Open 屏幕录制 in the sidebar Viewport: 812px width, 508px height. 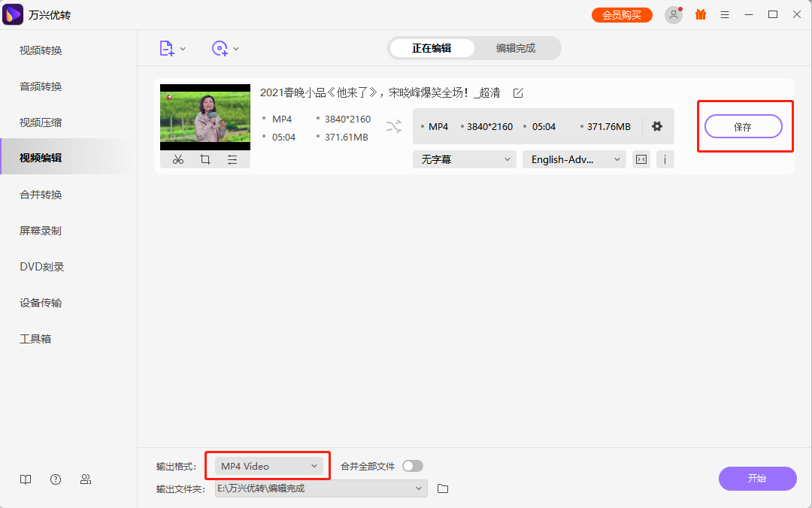point(41,231)
